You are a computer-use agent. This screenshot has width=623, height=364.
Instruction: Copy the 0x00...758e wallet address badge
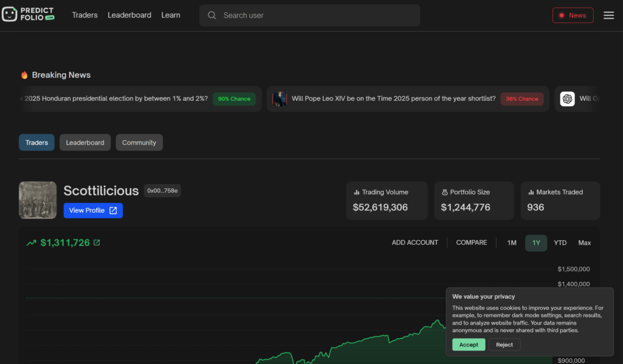[162, 191]
